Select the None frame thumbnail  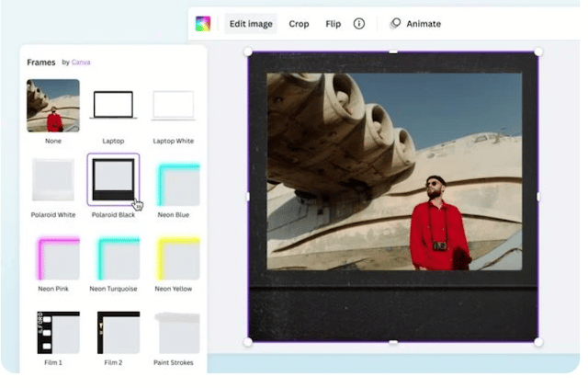pyautogui.click(x=53, y=105)
